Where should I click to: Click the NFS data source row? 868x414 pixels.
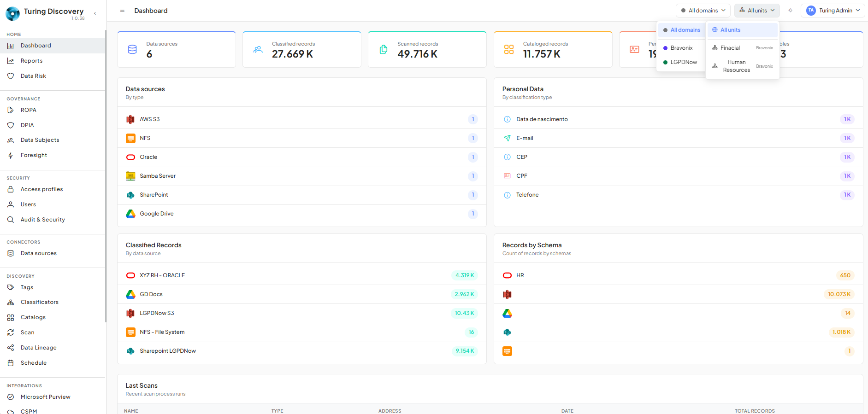pos(302,138)
